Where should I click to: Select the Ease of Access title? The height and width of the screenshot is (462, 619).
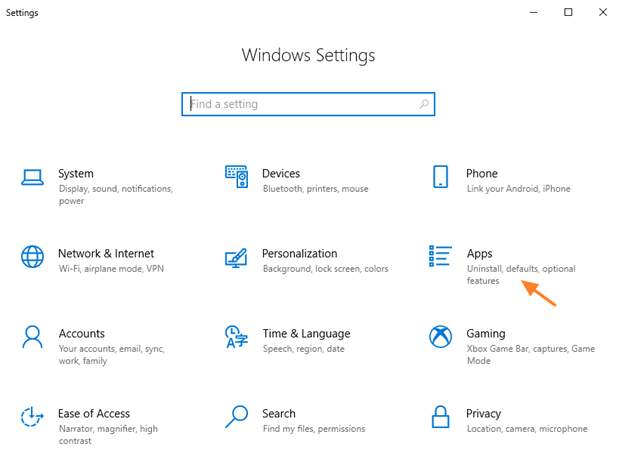point(94,414)
